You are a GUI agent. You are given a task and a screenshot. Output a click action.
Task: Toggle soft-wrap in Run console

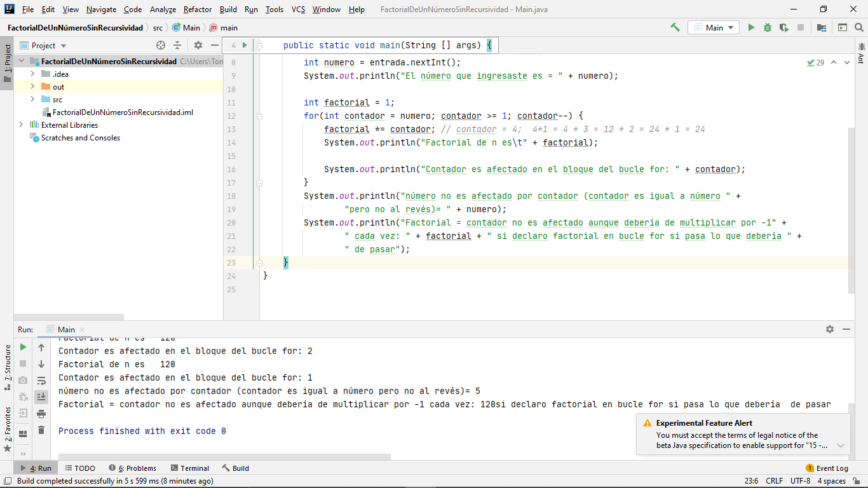41,380
